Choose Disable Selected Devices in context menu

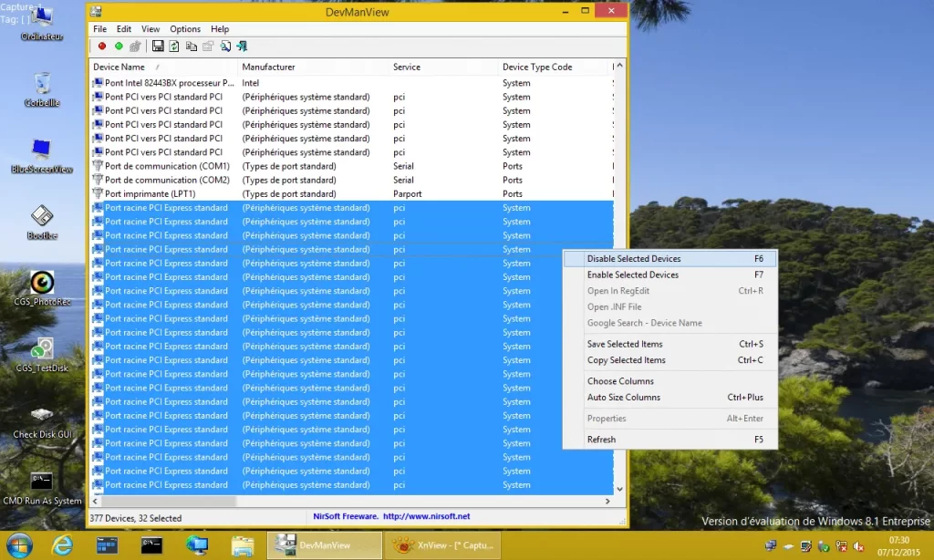[x=670, y=258]
